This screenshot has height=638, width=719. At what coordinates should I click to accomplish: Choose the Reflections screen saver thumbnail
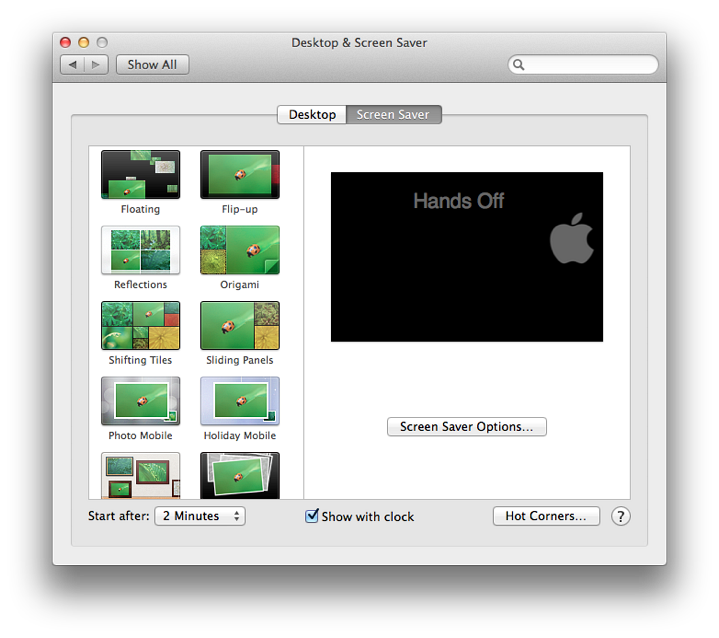pyautogui.click(x=140, y=250)
